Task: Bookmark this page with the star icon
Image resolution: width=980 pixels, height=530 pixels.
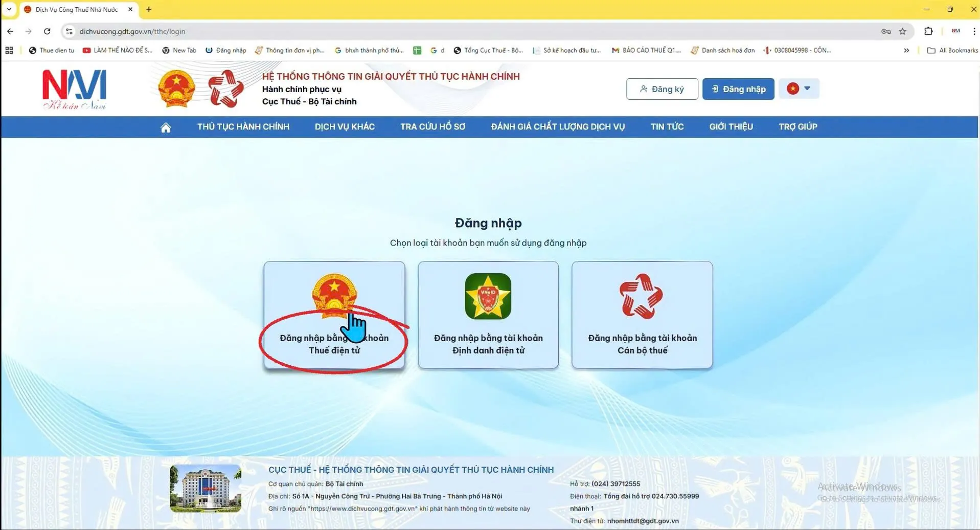Action: click(902, 31)
